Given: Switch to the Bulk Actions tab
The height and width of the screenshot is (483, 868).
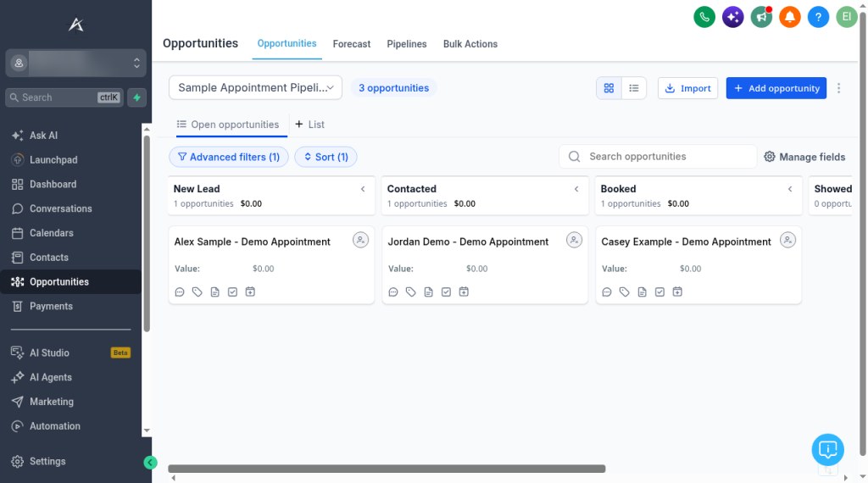Looking at the screenshot, I should tap(470, 44).
